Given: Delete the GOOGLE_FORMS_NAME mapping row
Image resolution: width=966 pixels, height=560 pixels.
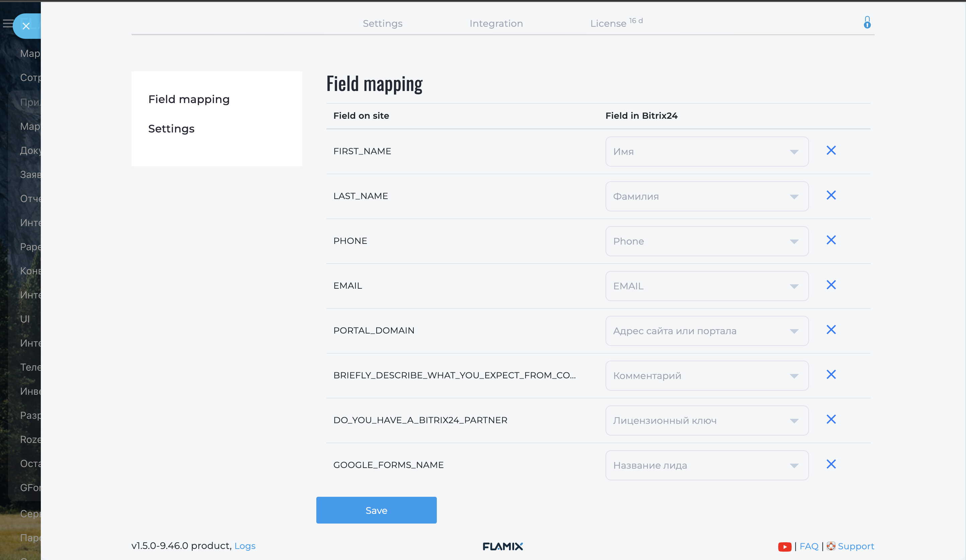Looking at the screenshot, I should [x=831, y=464].
